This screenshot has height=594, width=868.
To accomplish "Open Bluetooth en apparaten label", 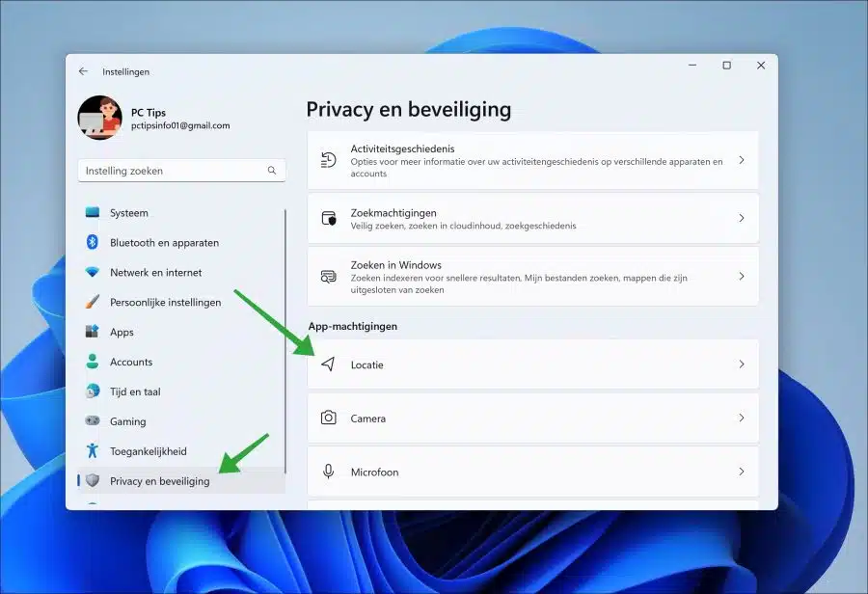I will [x=164, y=243].
